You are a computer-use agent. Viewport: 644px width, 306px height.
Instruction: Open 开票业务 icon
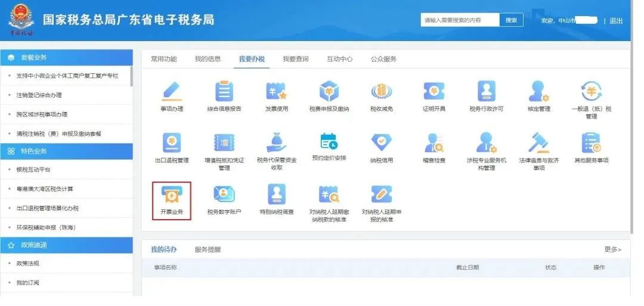click(x=172, y=195)
